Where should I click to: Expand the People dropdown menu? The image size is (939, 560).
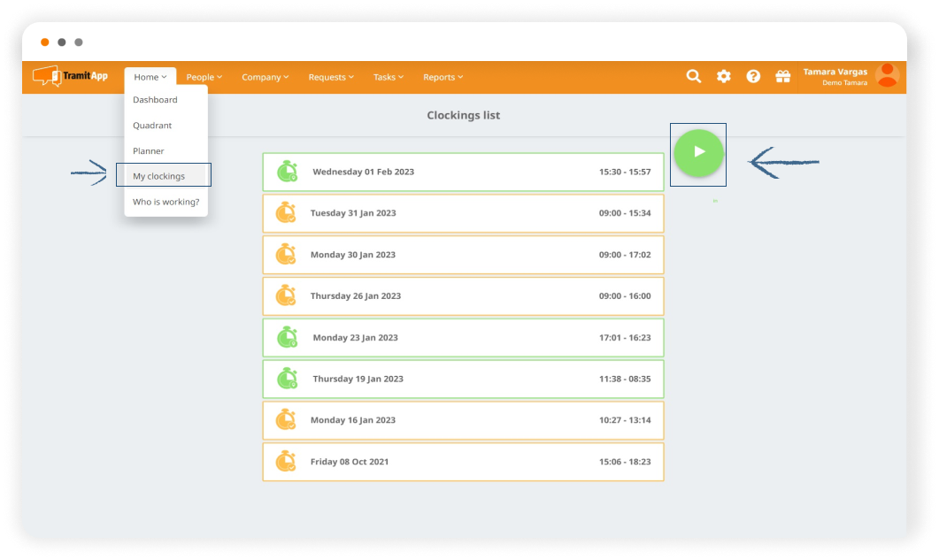204,77
